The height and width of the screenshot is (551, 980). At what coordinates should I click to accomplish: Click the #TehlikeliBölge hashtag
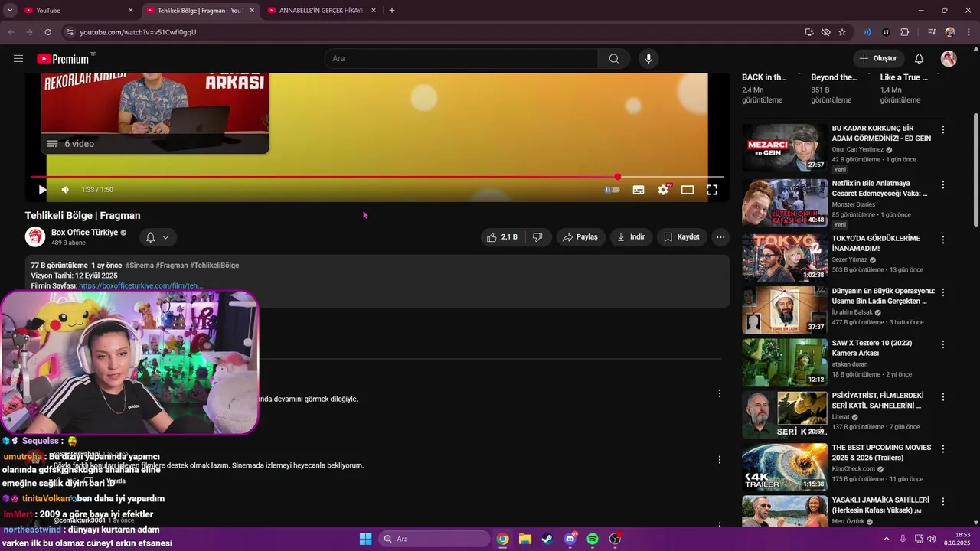(x=214, y=266)
